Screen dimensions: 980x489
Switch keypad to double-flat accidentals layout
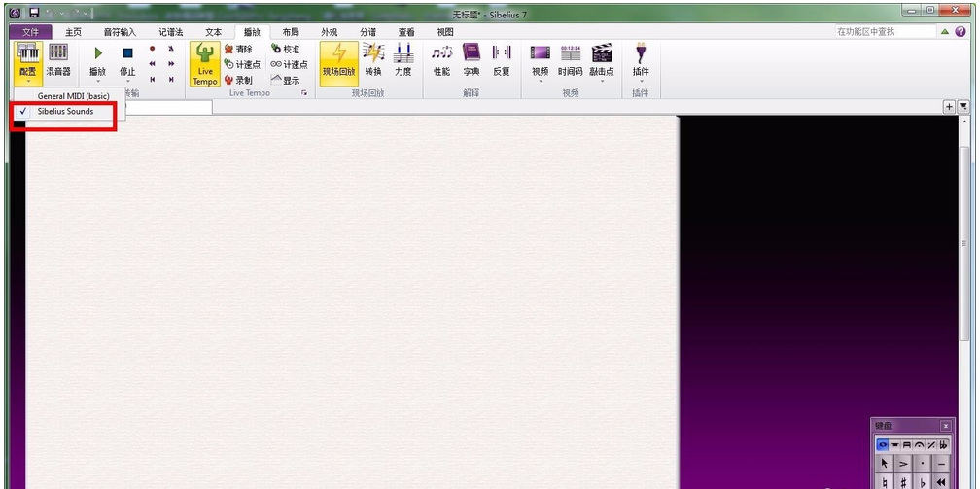tap(943, 444)
